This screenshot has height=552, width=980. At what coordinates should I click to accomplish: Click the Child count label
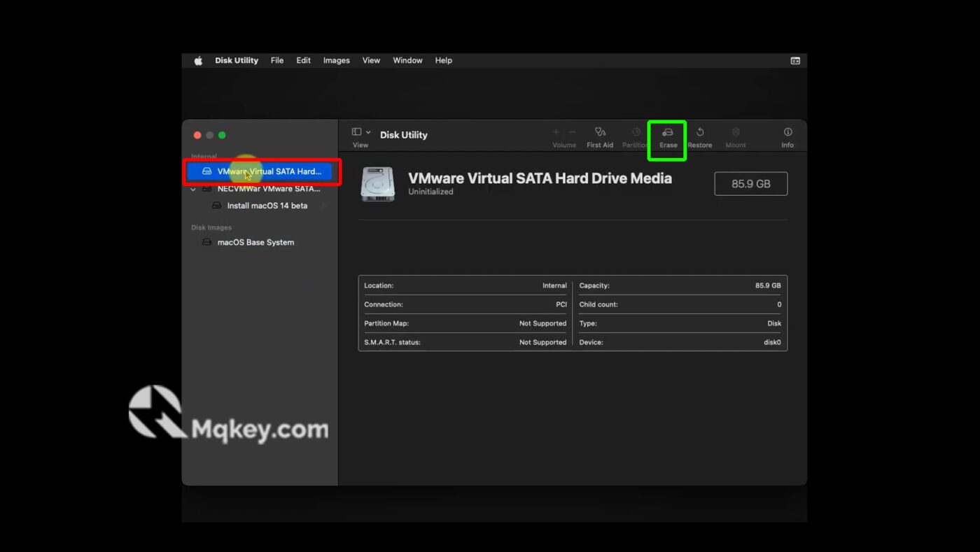click(x=598, y=305)
